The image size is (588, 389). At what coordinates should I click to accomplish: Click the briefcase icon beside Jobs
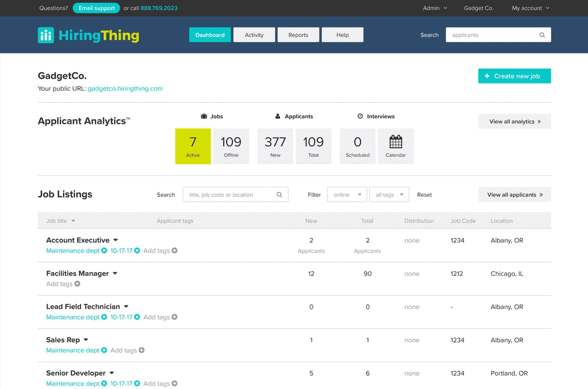(x=204, y=116)
